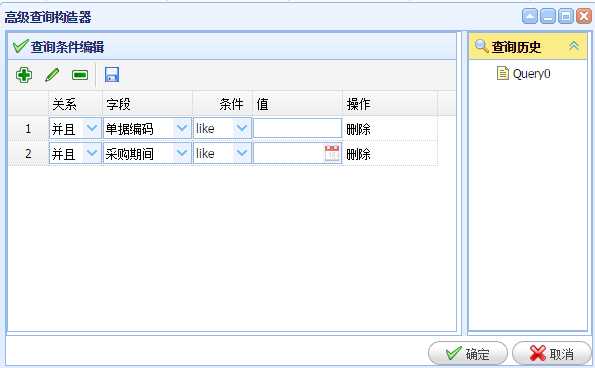Collapse the 查询历史 panel chevron
The image size is (595, 368).
coord(574,46)
